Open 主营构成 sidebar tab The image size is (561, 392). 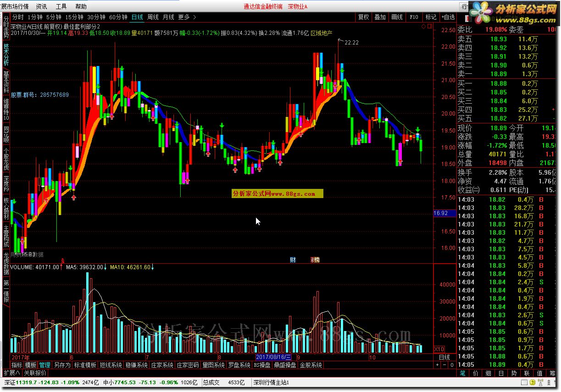(x=6, y=236)
